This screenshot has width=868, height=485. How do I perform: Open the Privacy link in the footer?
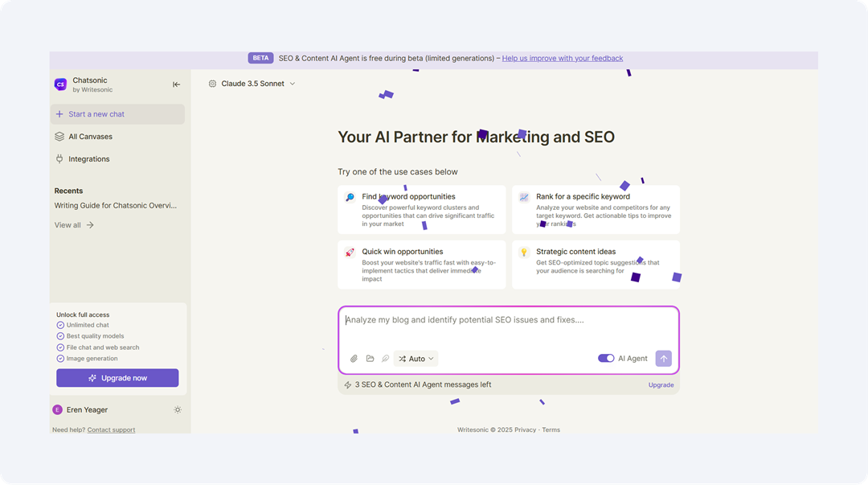(x=526, y=430)
